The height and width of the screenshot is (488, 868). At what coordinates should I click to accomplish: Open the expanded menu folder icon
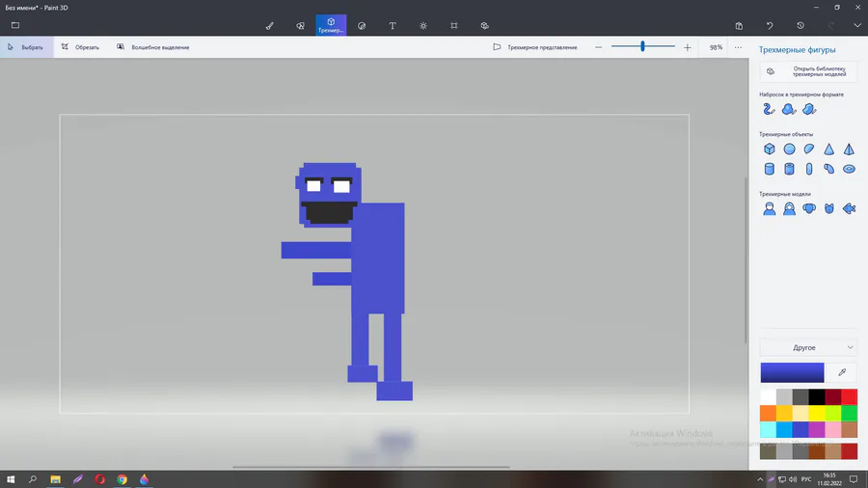(15, 25)
